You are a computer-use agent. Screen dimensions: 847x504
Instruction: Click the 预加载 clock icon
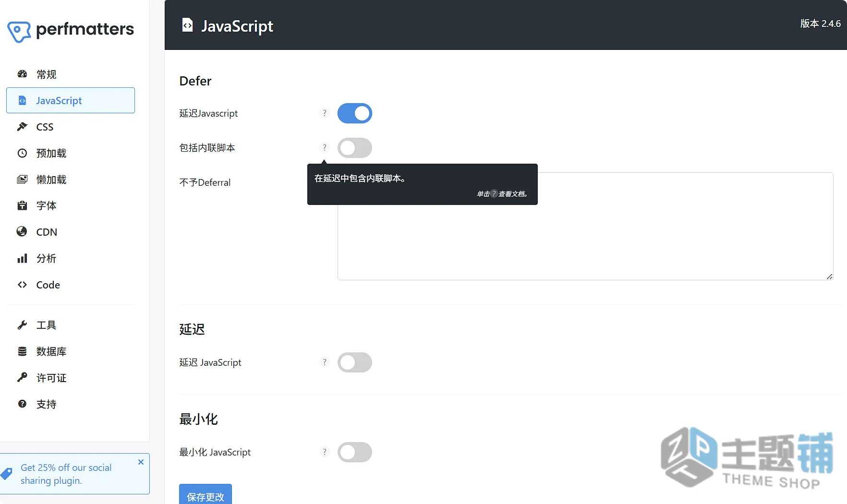22,153
